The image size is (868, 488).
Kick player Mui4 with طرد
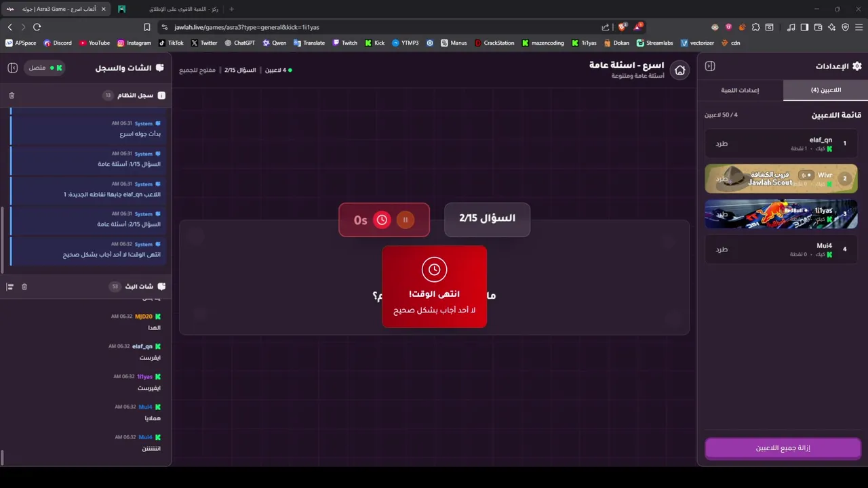click(x=722, y=249)
